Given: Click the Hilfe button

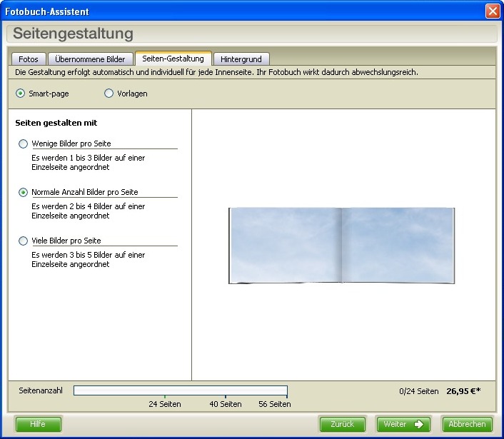Looking at the screenshot, I should point(38,424).
